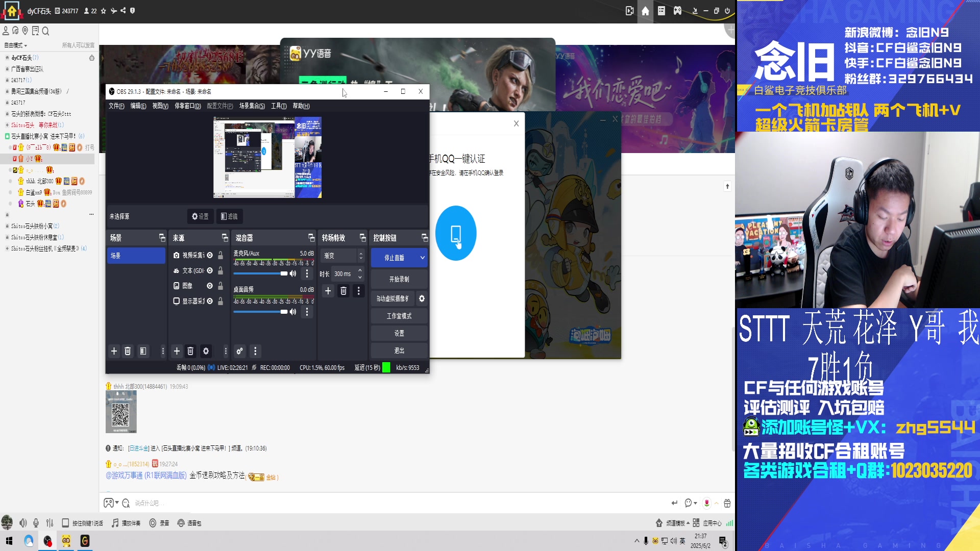980x551 pixels.
Task: Pop out the 场景 dock
Action: pos(162,238)
